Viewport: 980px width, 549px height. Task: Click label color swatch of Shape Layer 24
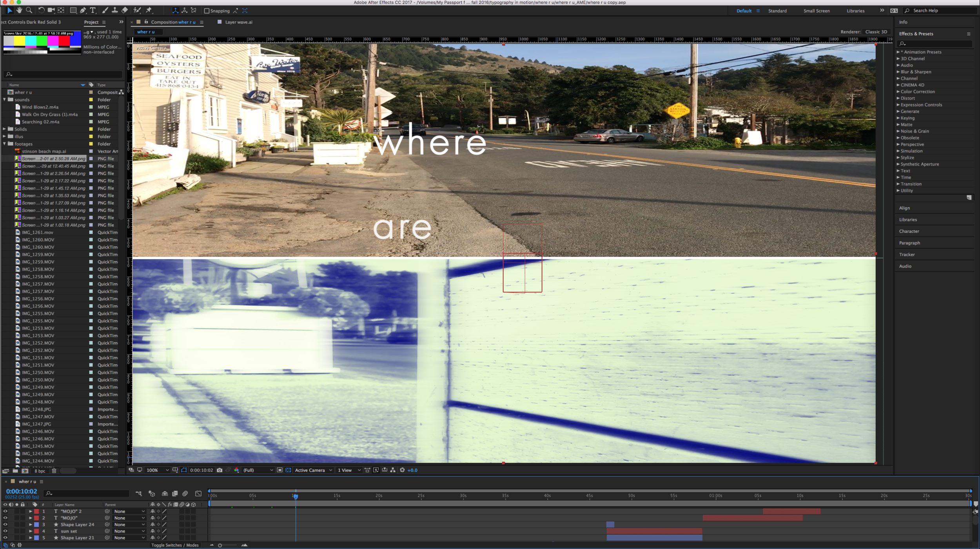pyautogui.click(x=36, y=525)
